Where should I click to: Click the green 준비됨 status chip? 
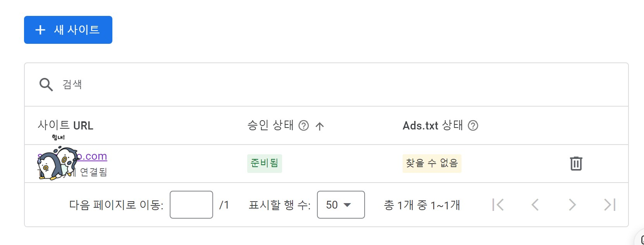[265, 163]
